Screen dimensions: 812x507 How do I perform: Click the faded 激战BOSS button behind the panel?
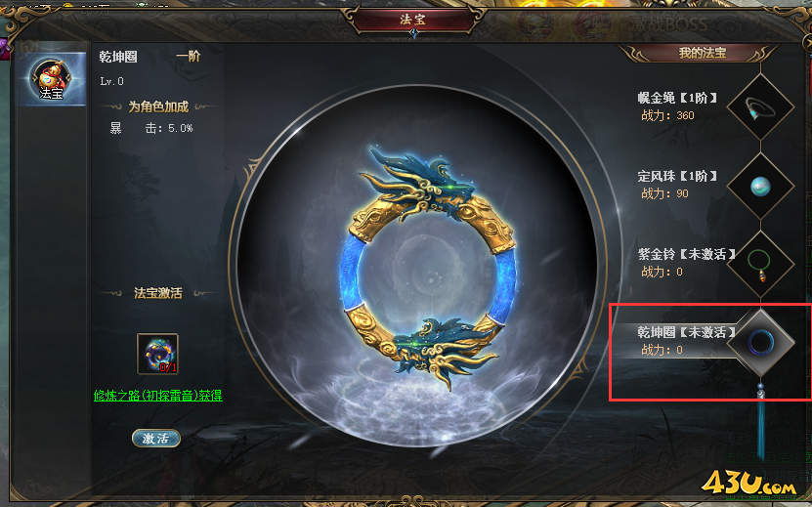[x=668, y=23]
